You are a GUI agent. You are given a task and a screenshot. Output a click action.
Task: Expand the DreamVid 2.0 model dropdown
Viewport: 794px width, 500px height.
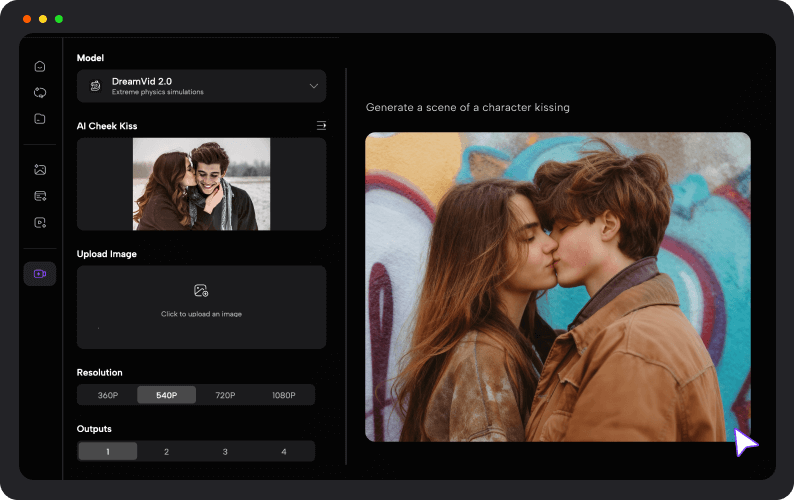click(313, 86)
